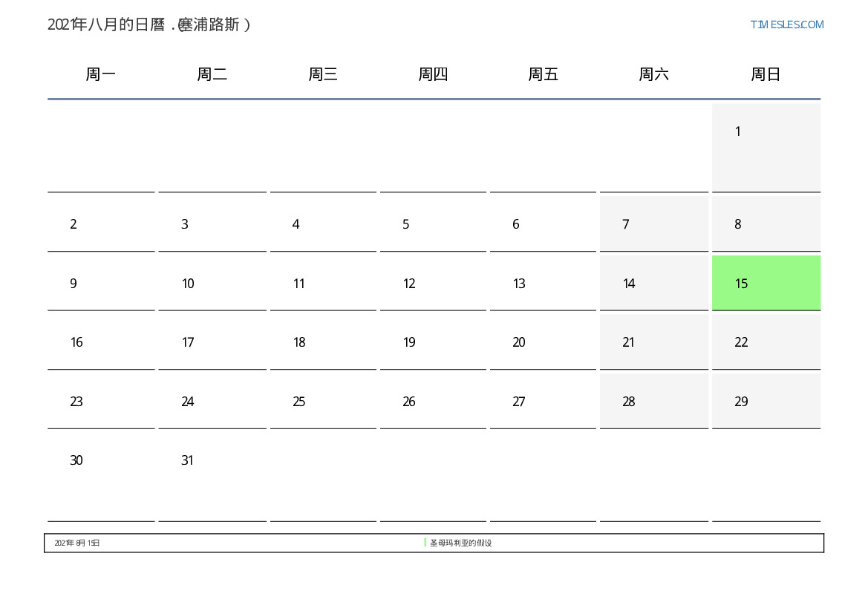868x614 pixels.
Task: Pick day 13 in the Friday column
Action: (x=543, y=283)
